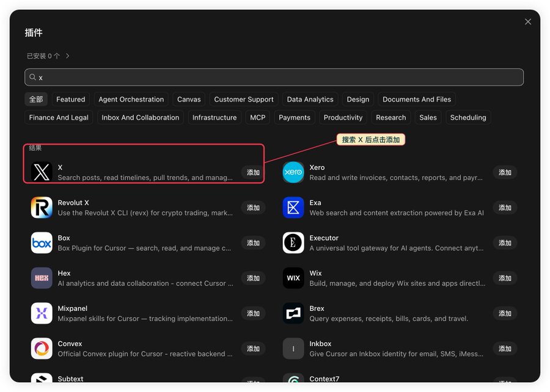Focus the plugin search field
This screenshot has width=550, height=392.
[x=274, y=77]
